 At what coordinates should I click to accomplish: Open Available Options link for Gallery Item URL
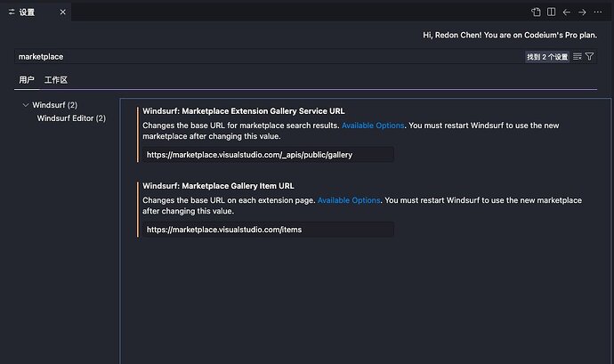349,200
